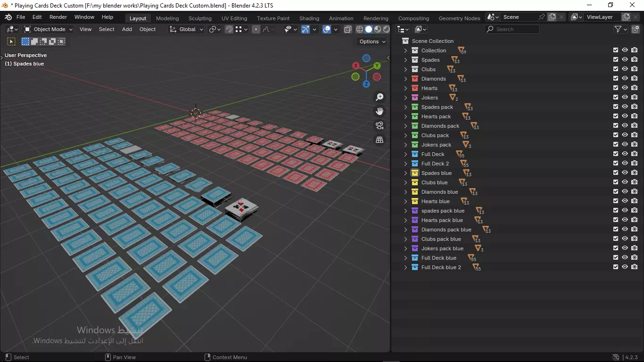The width and height of the screenshot is (644, 362).
Task: Click the view layer browse icon
Action: [576, 17]
